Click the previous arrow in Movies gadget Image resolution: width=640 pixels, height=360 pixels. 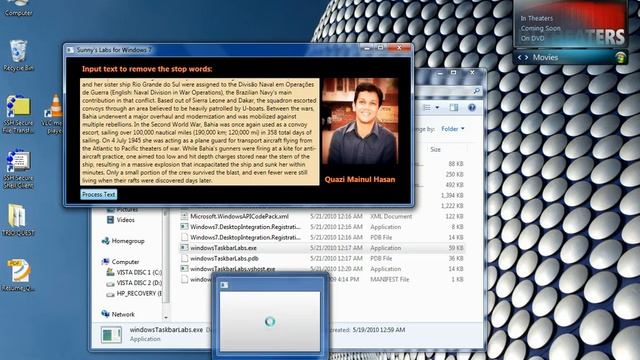pyautogui.click(x=520, y=58)
